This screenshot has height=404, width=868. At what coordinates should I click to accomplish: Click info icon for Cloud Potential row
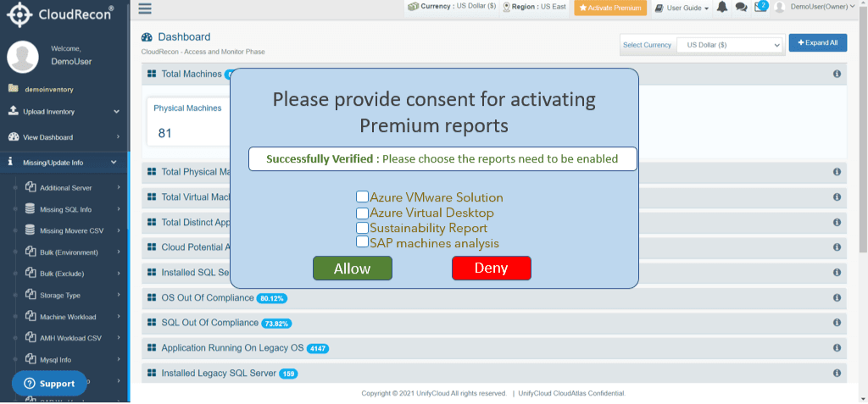point(837,247)
